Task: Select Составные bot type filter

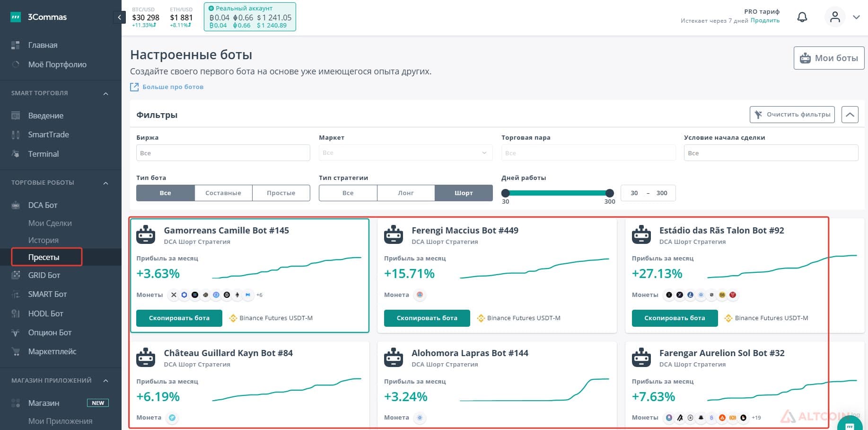Action: click(223, 193)
